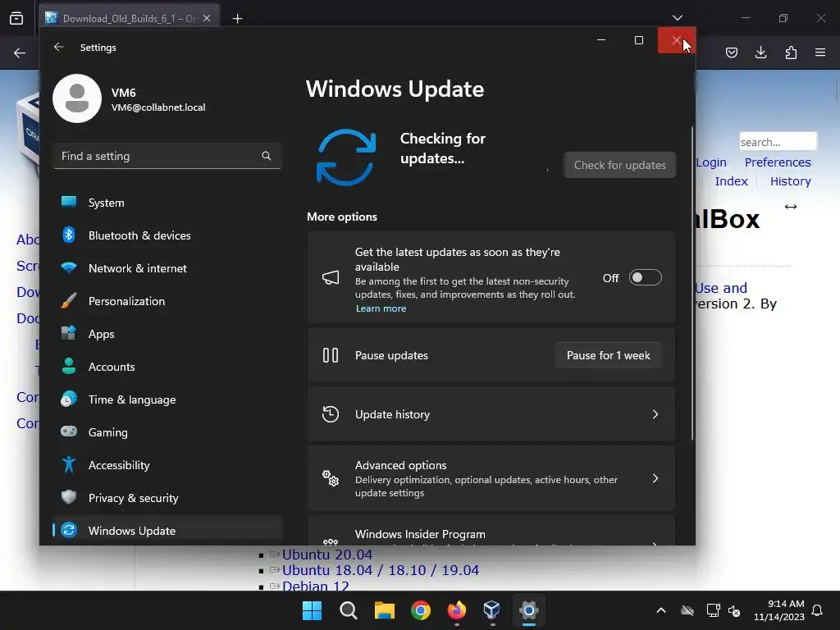Expand Update history chevron
Screen dimensions: 840x630
pyautogui.click(x=655, y=414)
